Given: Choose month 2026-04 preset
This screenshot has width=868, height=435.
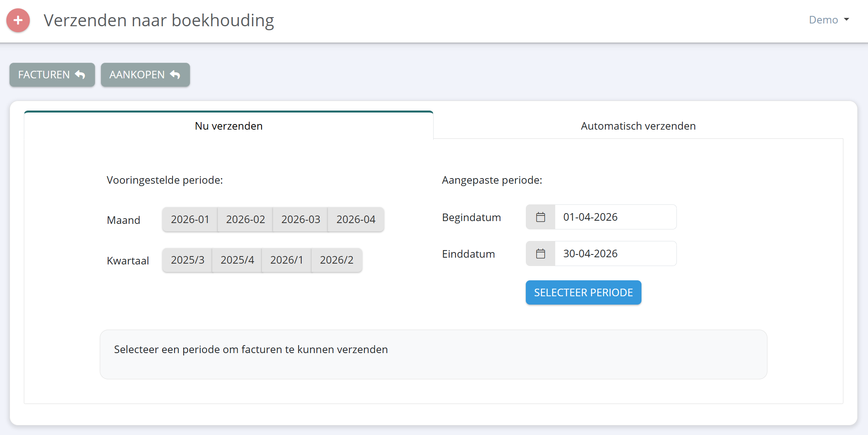Looking at the screenshot, I should tap(356, 219).
